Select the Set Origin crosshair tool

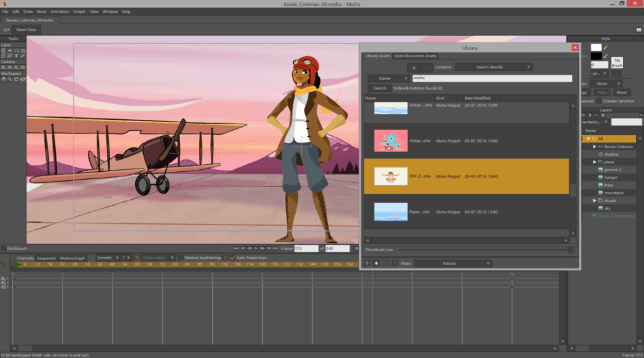coord(10,51)
